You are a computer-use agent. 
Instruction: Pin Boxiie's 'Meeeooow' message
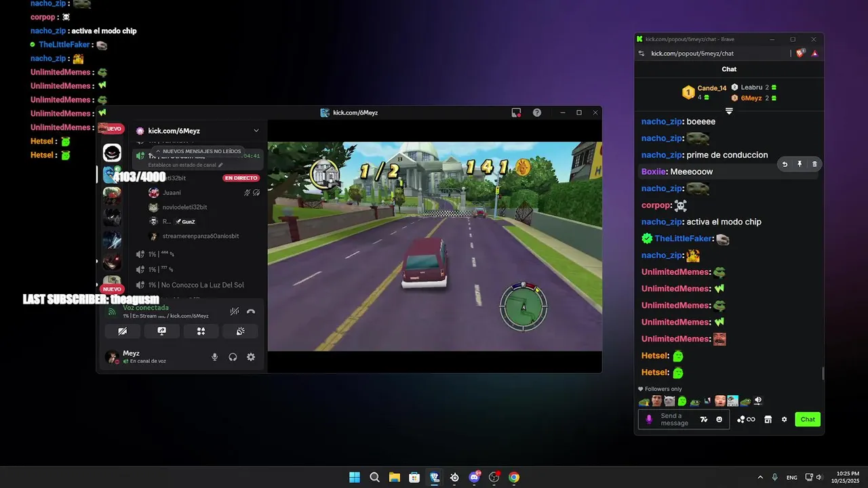[x=800, y=164]
